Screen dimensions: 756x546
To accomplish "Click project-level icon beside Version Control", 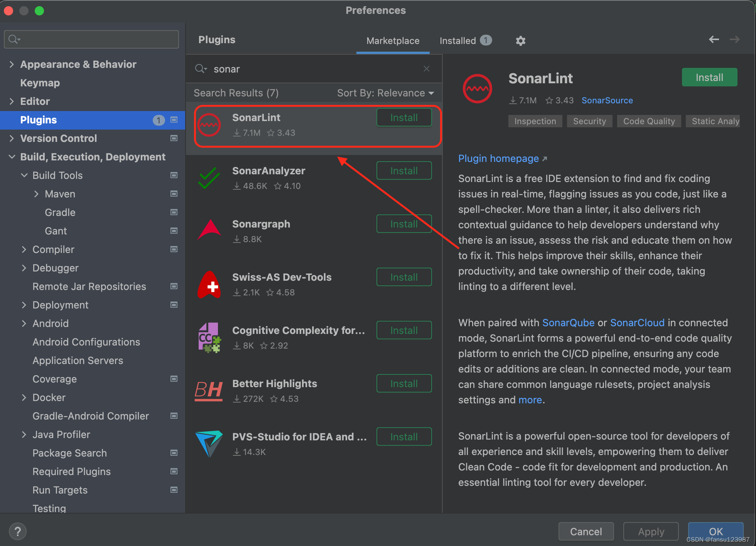I will pyautogui.click(x=174, y=138).
